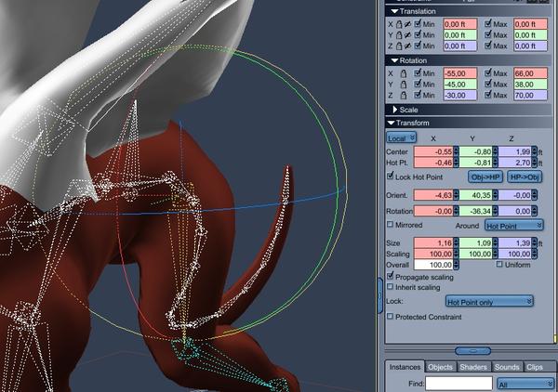558x392 pixels.
Task: Click the Obj->HP button
Action: click(485, 177)
